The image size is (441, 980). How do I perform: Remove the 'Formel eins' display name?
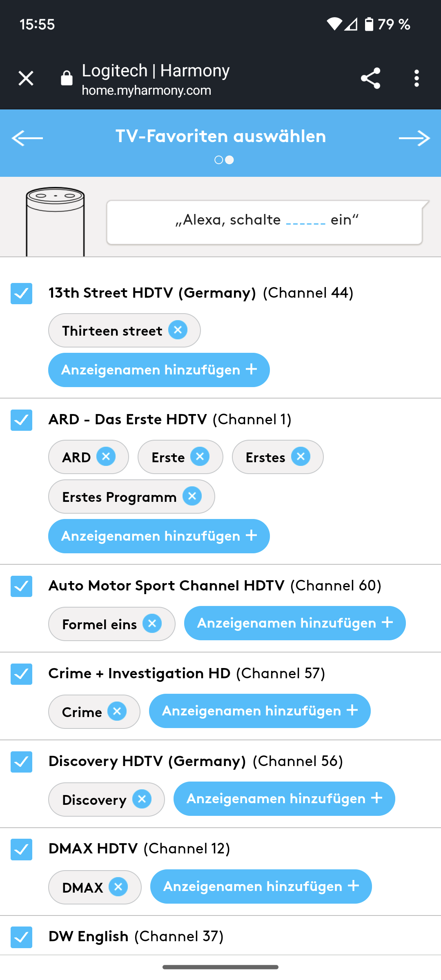[152, 624]
